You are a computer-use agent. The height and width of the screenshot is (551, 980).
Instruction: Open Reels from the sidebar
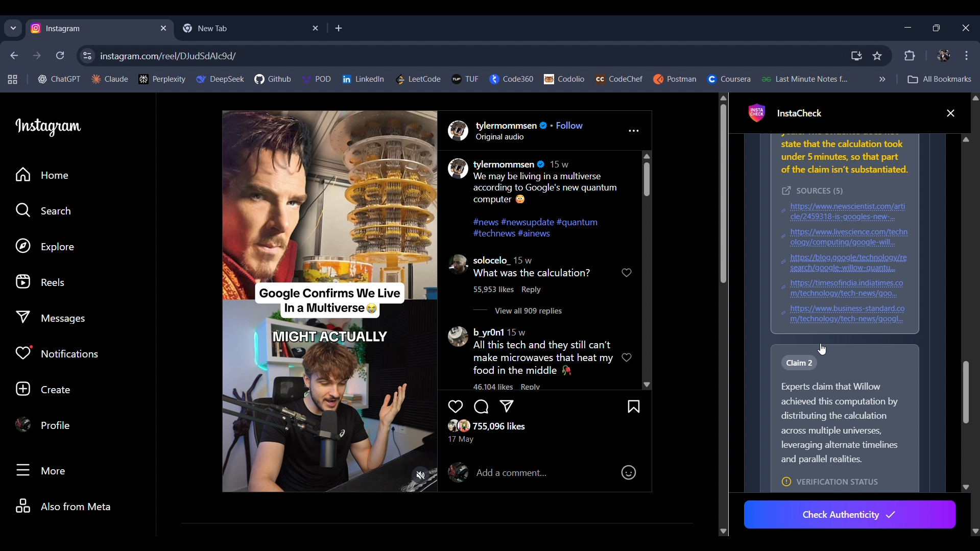coord(40,282)
